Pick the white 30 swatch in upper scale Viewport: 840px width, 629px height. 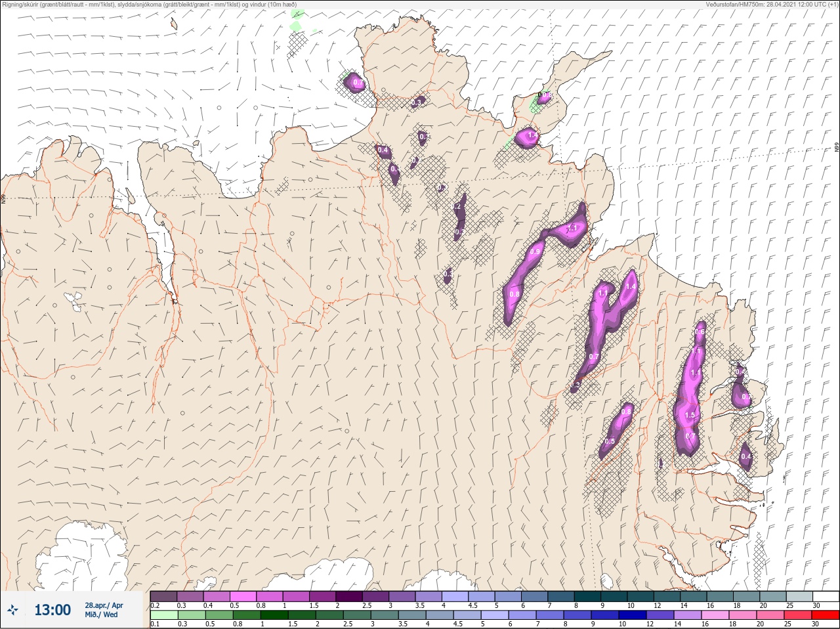click(826, 596)
